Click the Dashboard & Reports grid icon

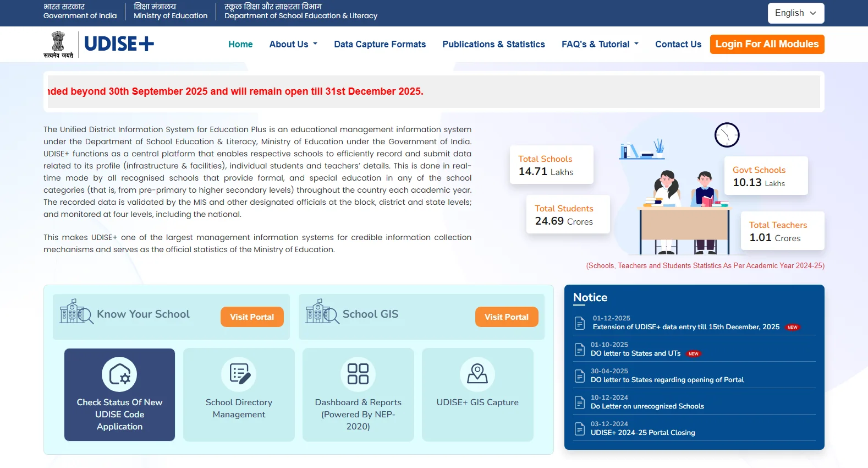(358, 374)
